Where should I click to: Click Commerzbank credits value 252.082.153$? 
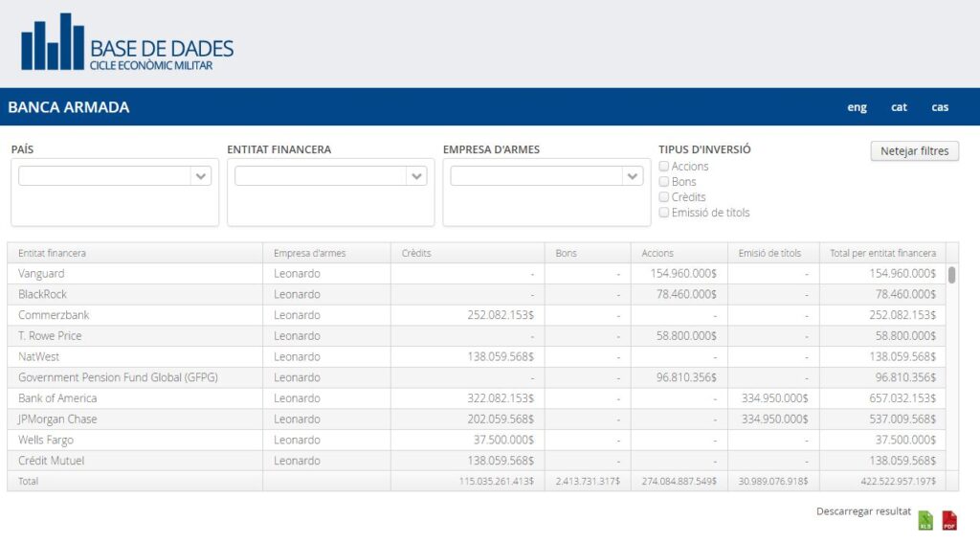[501, 314]
